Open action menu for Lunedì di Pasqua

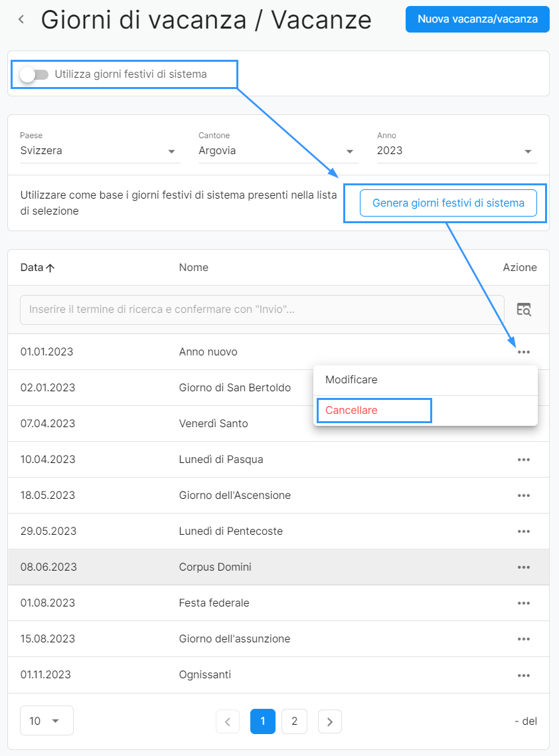tap(524, 460)
